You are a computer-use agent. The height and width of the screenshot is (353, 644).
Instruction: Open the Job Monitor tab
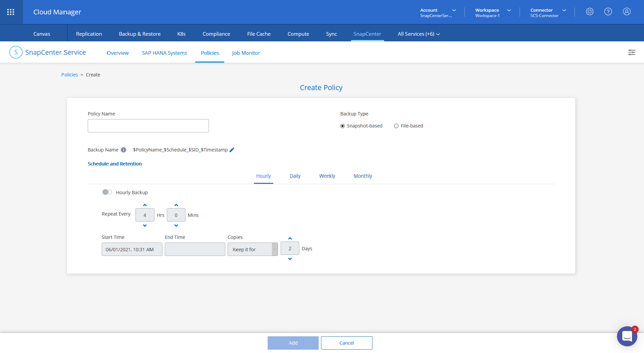coord(246,53)
